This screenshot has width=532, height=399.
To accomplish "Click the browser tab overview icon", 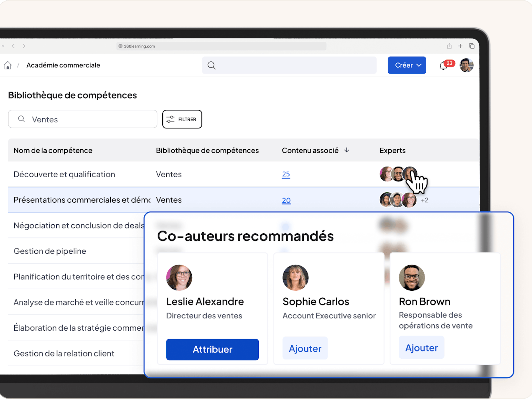I will tap(472, 46).
